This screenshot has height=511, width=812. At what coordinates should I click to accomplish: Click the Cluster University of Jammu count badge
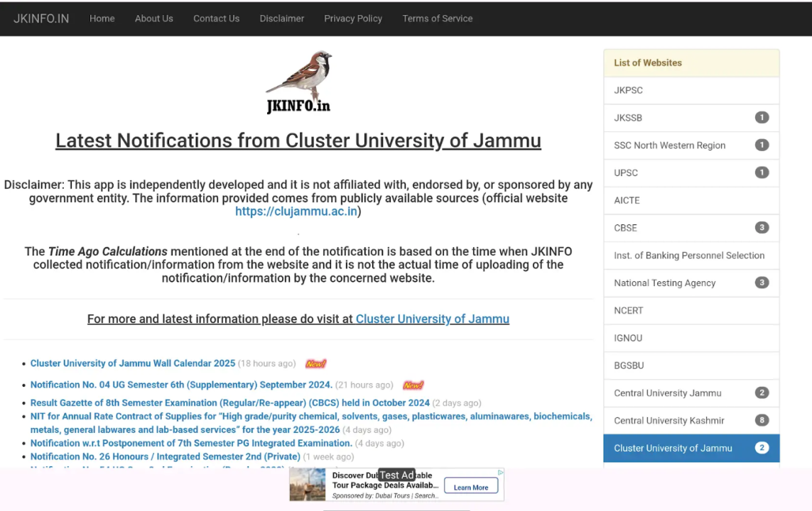tap(762, 448)
